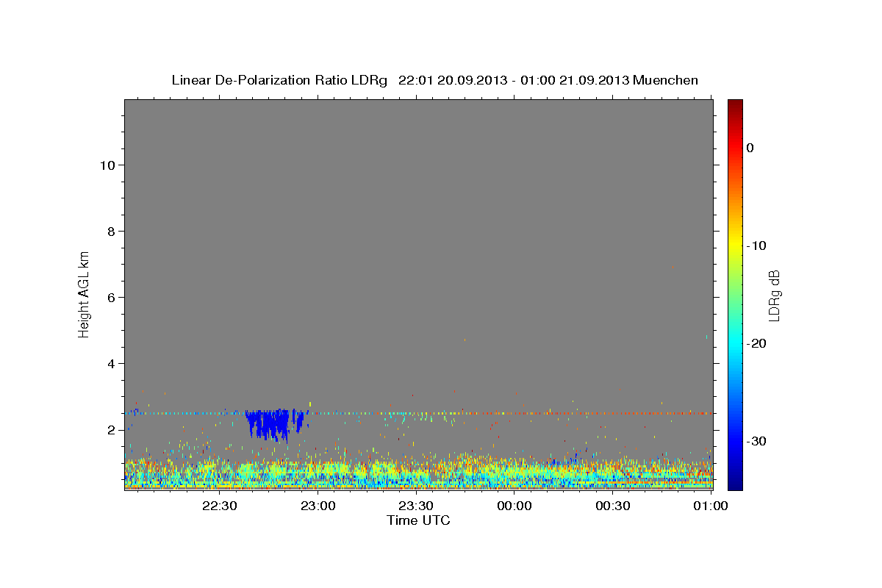Click the colorbar value label -20
Screen dimensions: 882x588
pos(756,343)
